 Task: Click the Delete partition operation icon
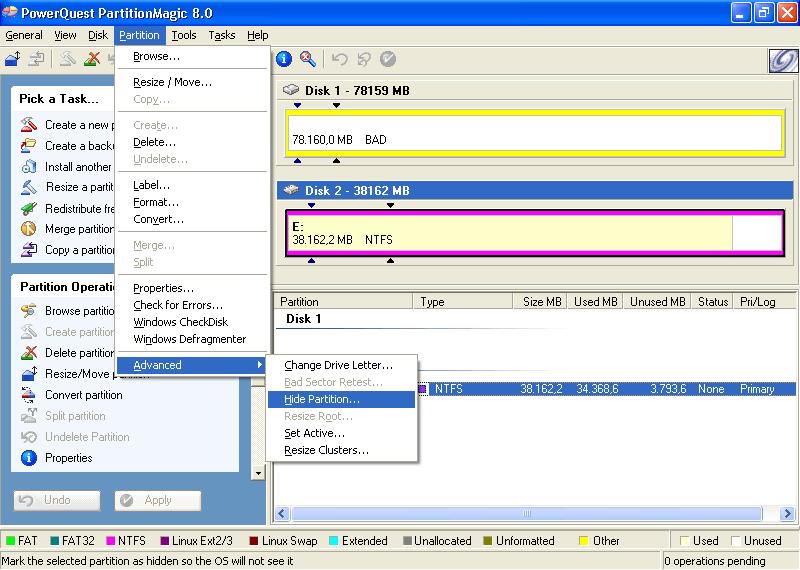coord(29,353)
